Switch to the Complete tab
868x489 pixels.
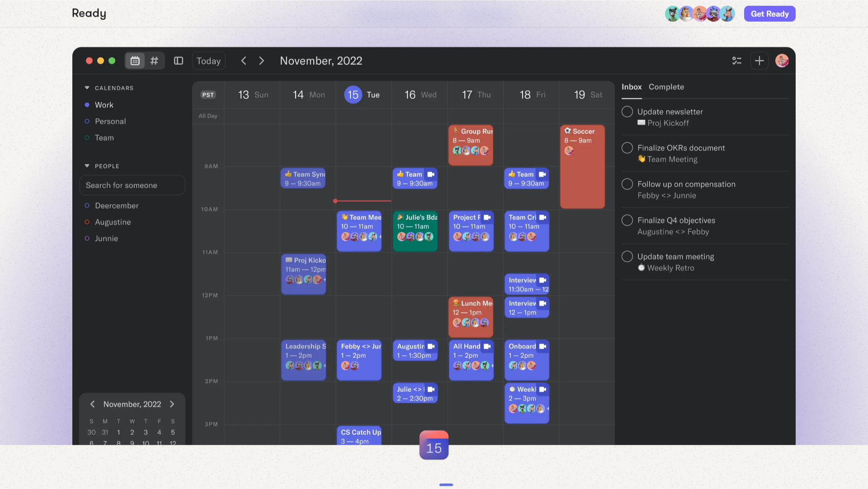pos(666,87)
